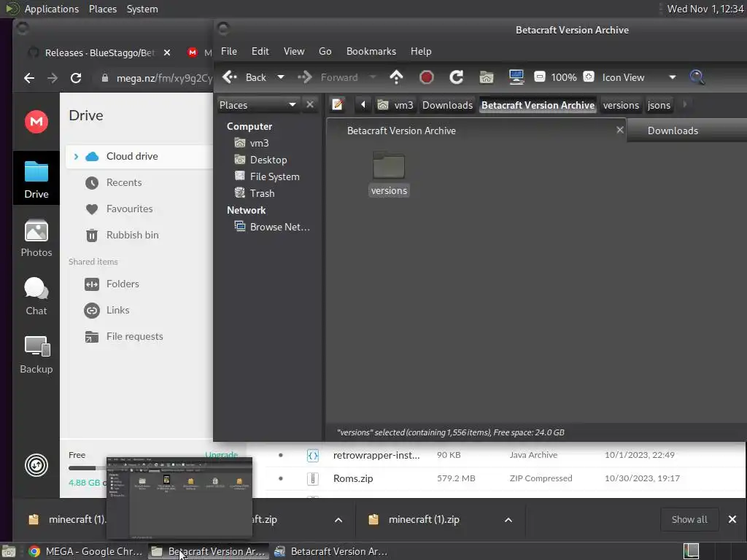The height and width of the screenshot is (560, 747).
Task: Select the versions folder icon
Action: pyautogui.click(x=389, y=174)
